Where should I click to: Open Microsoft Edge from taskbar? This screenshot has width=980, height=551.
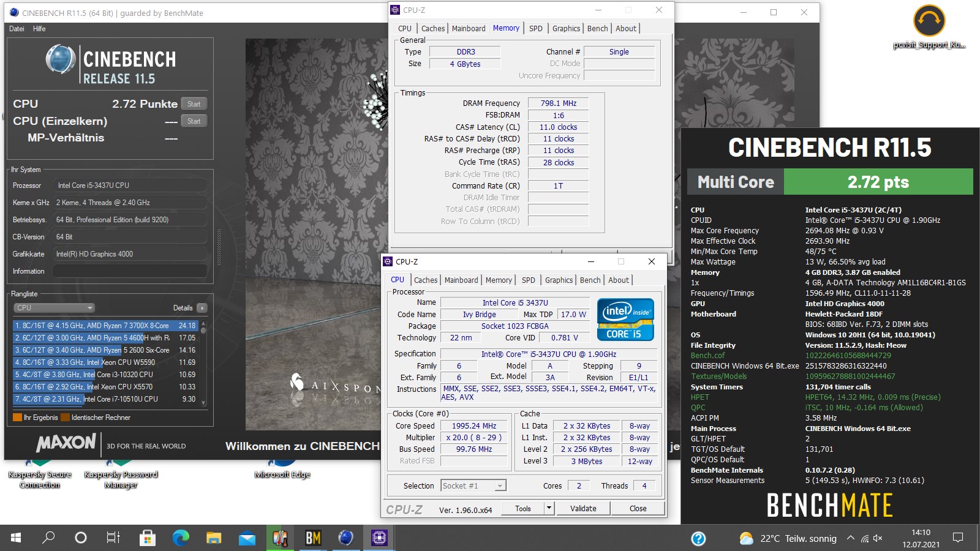pyautogui.click(x=181, y=538)
